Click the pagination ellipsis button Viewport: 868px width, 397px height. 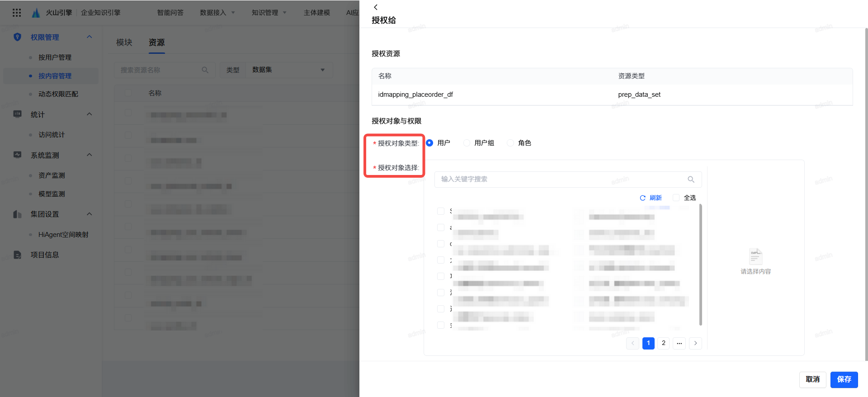[x=679, y=343]
